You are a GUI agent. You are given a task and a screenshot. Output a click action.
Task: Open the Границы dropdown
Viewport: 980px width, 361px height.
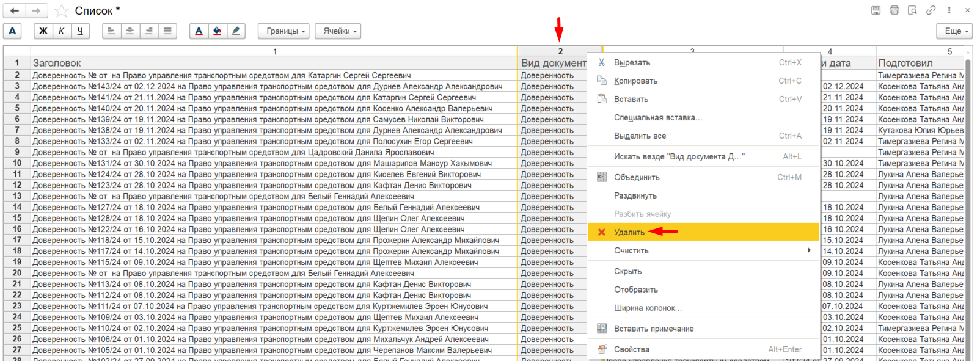coord(284,31)
